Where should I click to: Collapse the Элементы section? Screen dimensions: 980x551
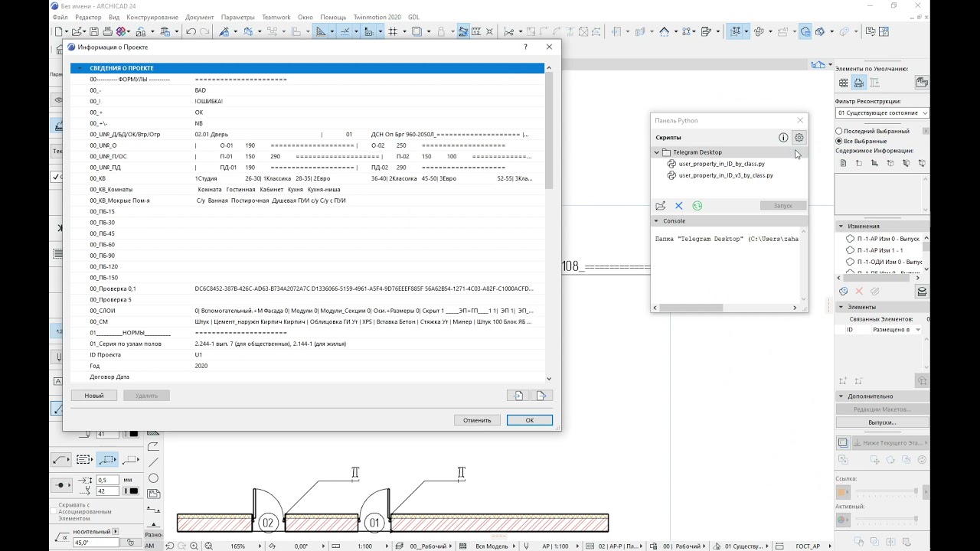(841, 307)
